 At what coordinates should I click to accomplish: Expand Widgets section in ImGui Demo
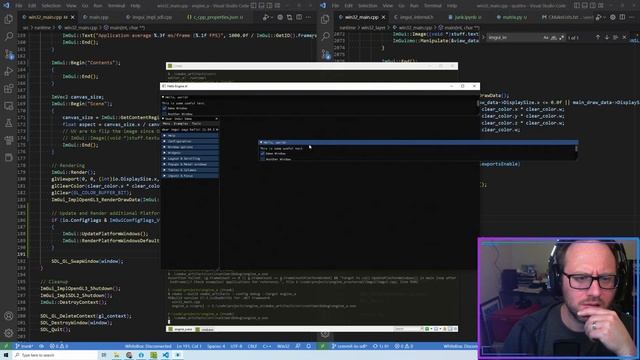pyautogui.click(x=190, y=153)
